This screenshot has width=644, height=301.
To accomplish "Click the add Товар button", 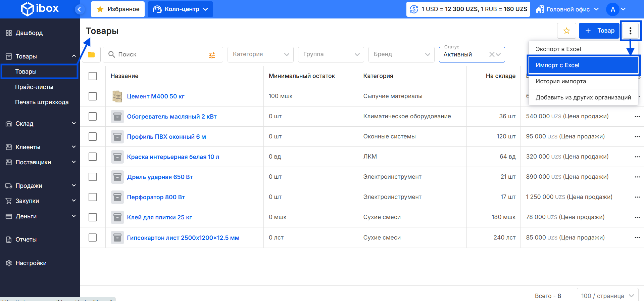I will [x=599, y=31].
